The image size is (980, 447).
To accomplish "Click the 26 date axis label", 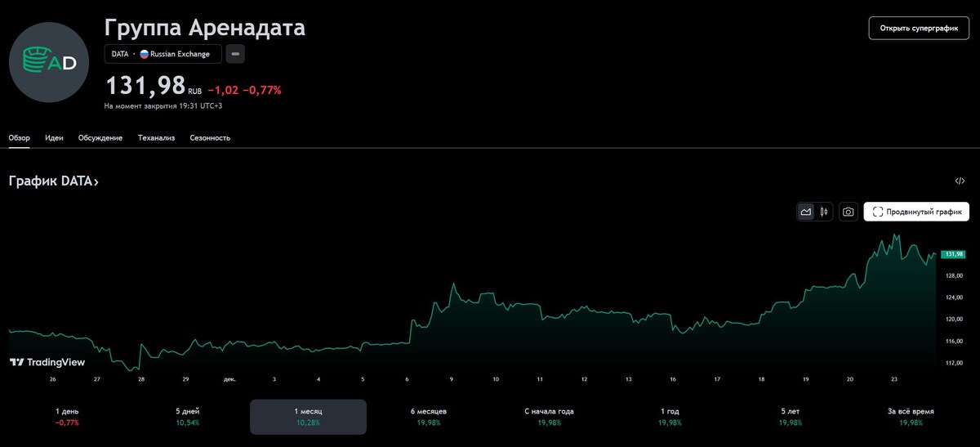I will (53, 379).
